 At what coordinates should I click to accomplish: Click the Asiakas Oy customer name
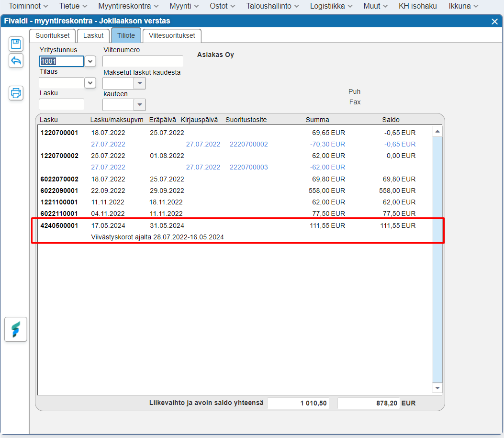tap(215, 55)
